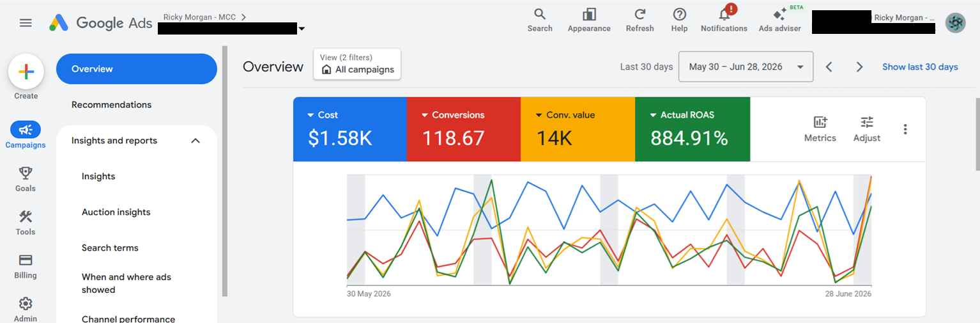Open the account selector dropdown arrow

coord(302,29)
